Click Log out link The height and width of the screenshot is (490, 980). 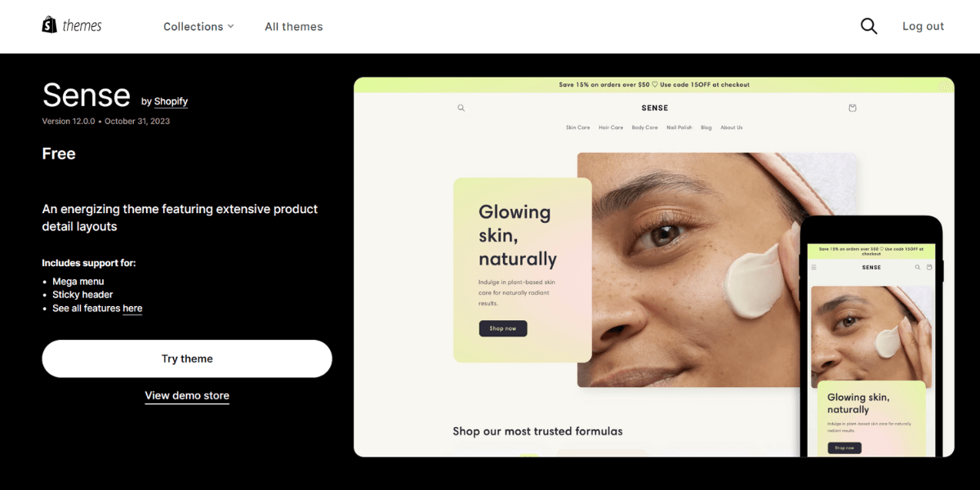923,26
